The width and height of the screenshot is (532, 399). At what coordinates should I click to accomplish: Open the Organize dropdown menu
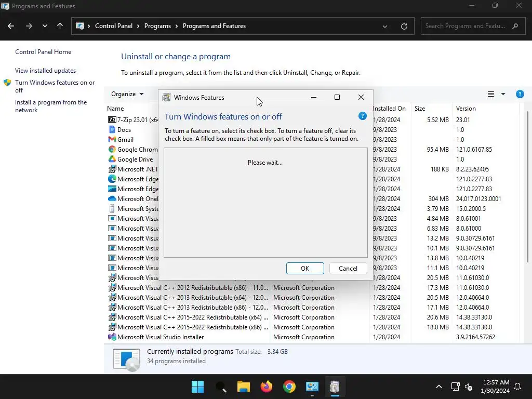127,94
